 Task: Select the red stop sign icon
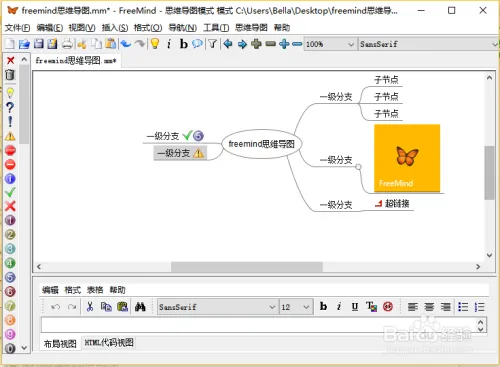coord(10,150)
